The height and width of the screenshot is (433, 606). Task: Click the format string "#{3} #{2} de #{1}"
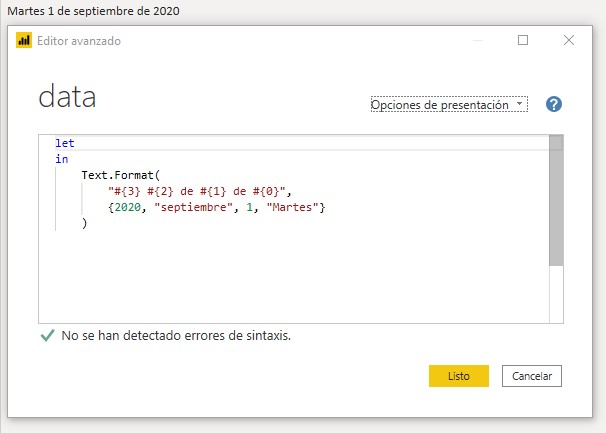pos(197,191)
